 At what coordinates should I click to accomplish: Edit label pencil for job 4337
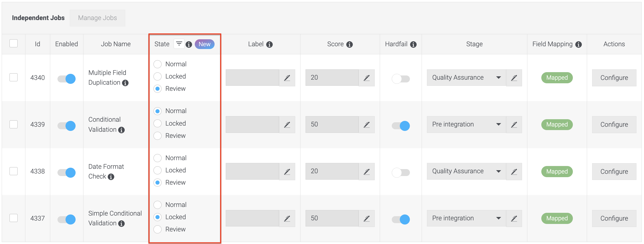pyautogui.click(x=287, y=218)
